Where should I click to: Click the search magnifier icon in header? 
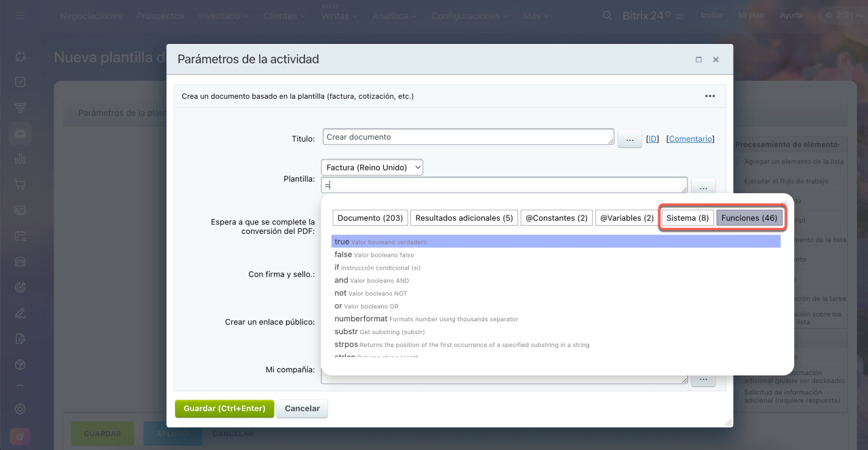tap(608, 15)
